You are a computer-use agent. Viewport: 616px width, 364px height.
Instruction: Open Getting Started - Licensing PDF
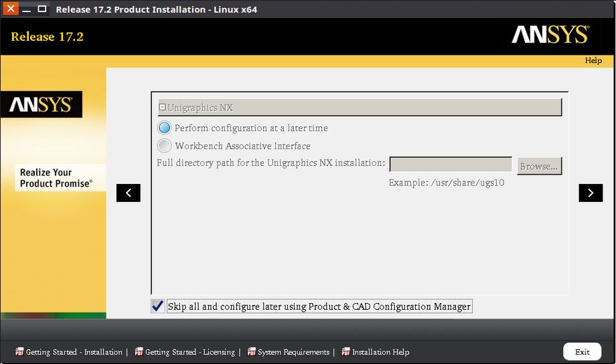click(185, 352)
